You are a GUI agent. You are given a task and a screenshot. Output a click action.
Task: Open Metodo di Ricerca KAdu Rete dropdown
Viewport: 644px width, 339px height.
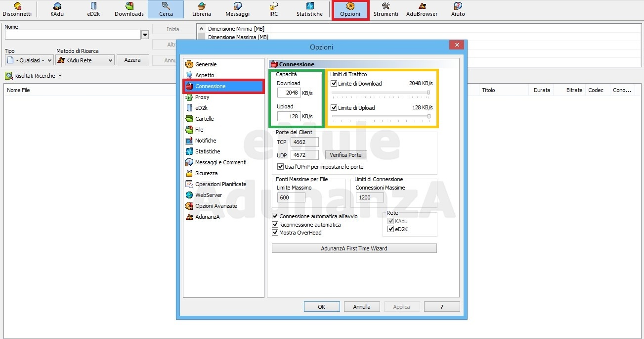tap(85, 60)
